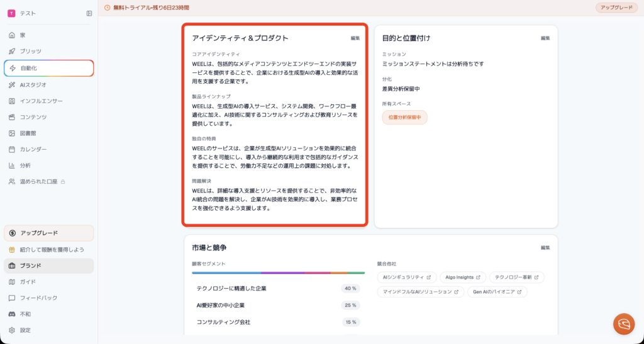Click the person icon beside インフルエンサー
This screenshot has width=644, height=344.
click(12, 101)
